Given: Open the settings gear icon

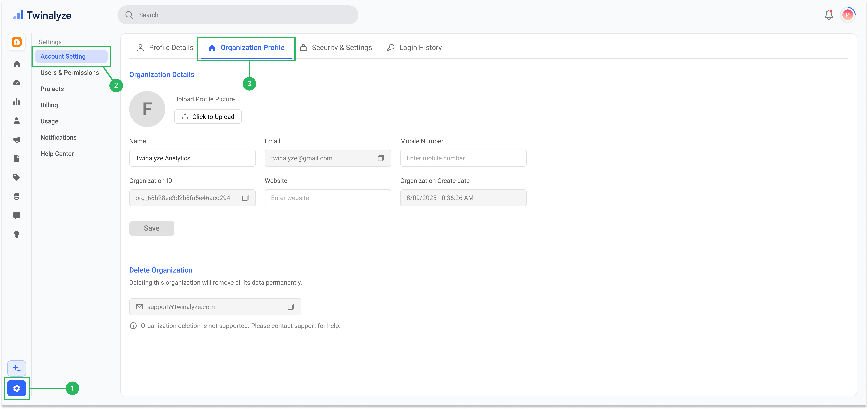Looking at the screenshot, I should [x=17, y=388].
